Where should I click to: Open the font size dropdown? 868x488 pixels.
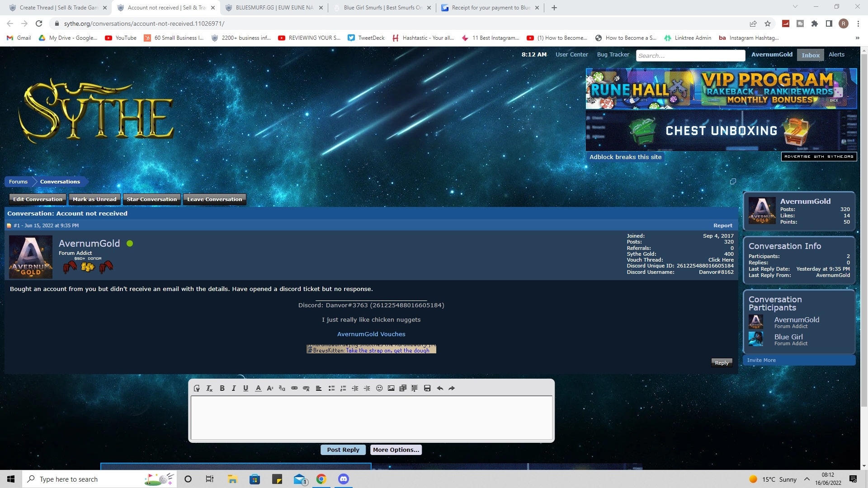coord(270,388)
